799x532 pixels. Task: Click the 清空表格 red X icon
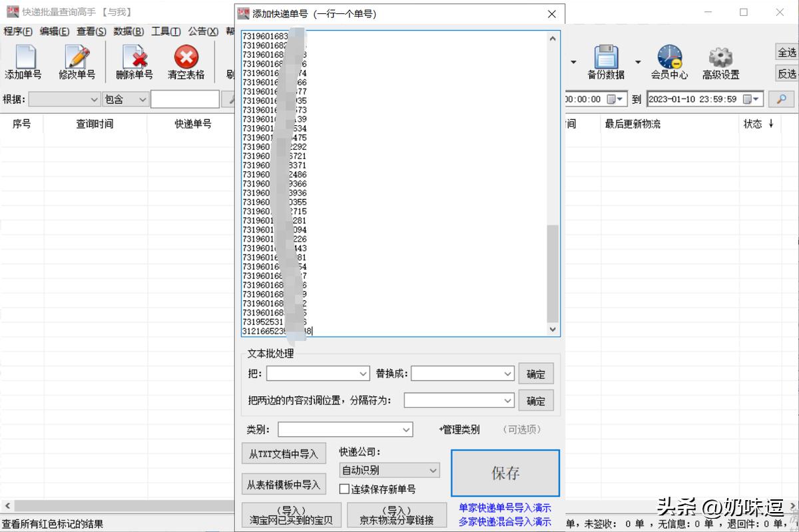(x=186, y=59)
